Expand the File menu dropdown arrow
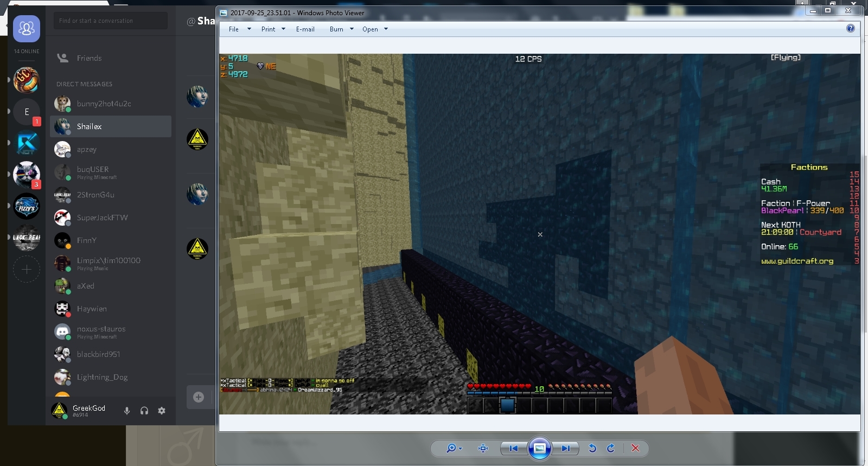Viewport: 868px width, 466px height. point(250,29)
